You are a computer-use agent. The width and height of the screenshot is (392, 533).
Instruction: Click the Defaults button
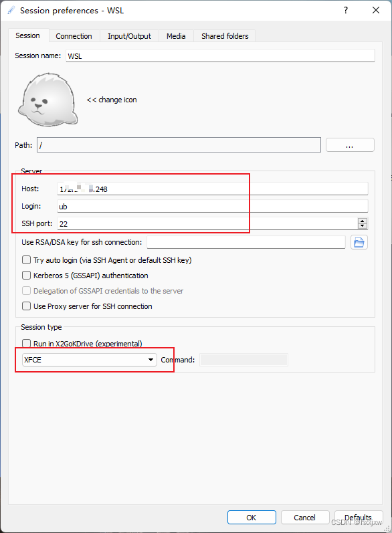tap(359, 518)
